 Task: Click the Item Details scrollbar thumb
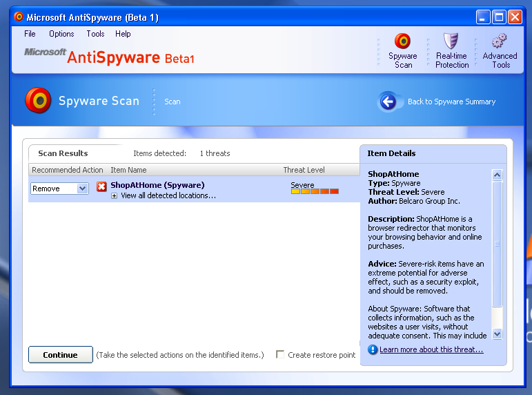(497, 244)
